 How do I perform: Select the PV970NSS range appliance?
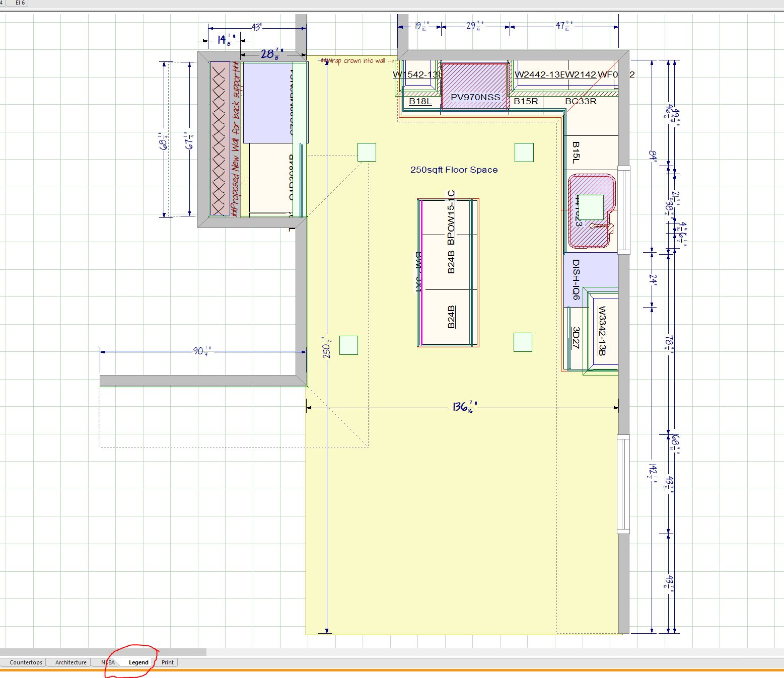(x=474, y=86)
